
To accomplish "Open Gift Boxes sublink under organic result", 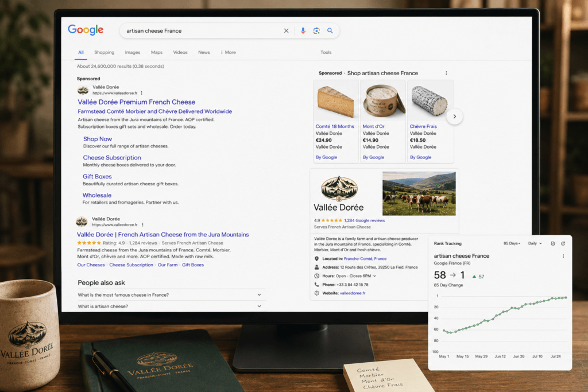I will point(193,265).
